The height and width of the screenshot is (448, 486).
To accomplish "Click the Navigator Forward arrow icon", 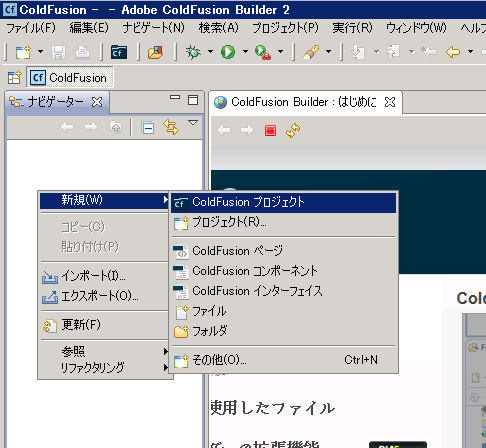I will pyautogui.click(x=91, y=127).
